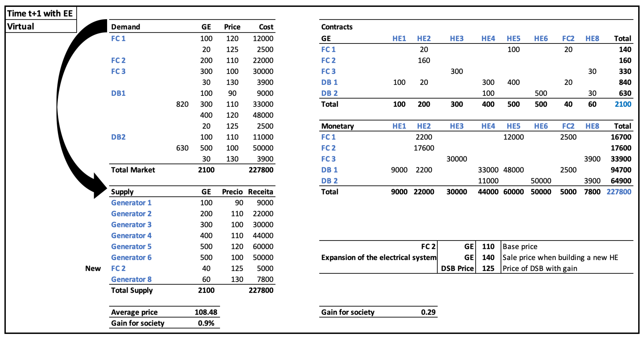644x338 pixels.
Task: Click the Gain for society 0.9% cell
Action: pyautogui.click(x=206, y=323)
